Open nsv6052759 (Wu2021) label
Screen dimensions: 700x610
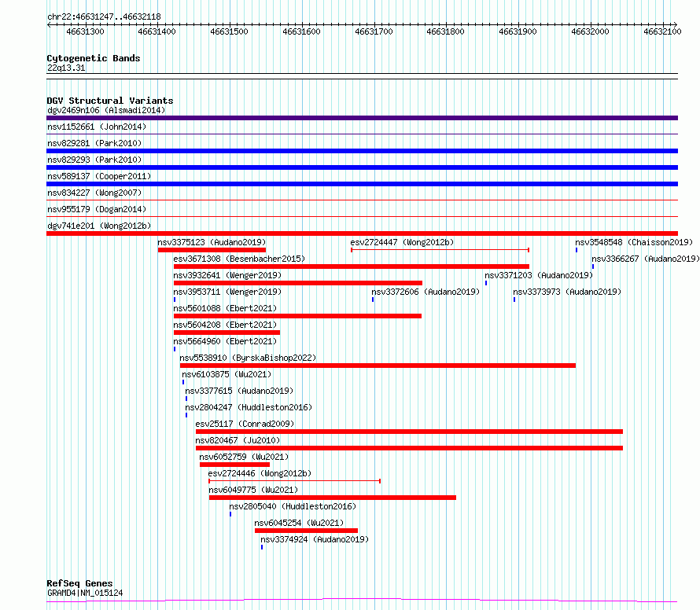coord(244,457)
